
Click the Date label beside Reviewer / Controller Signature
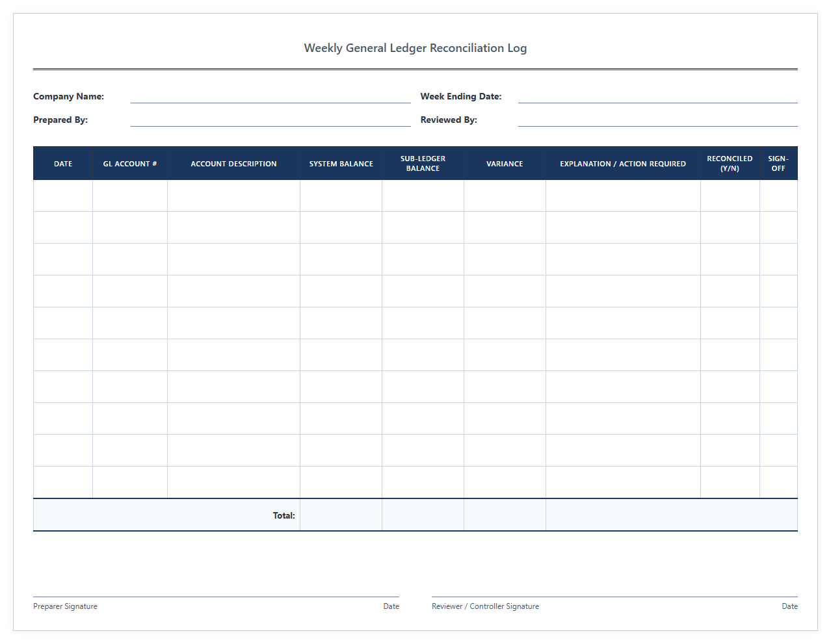[x=789, y=606]
